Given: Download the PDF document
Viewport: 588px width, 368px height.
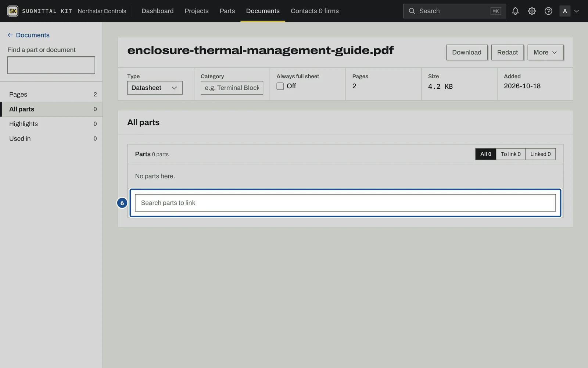Looking at the screenshot, I should 467,52.
